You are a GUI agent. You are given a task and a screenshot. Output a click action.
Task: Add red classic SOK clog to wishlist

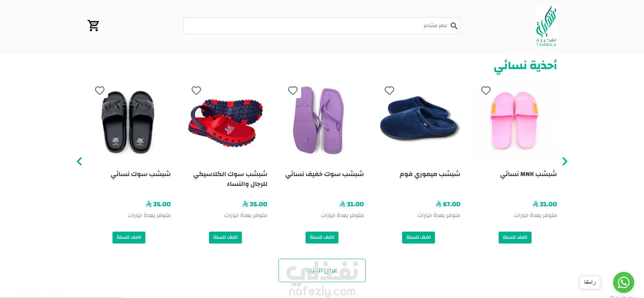196,90
